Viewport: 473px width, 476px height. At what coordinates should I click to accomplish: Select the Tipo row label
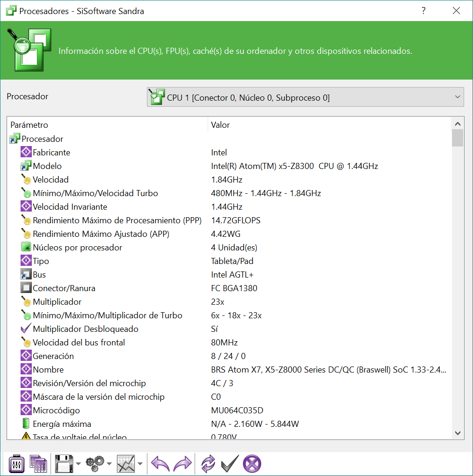pos(41,261)
